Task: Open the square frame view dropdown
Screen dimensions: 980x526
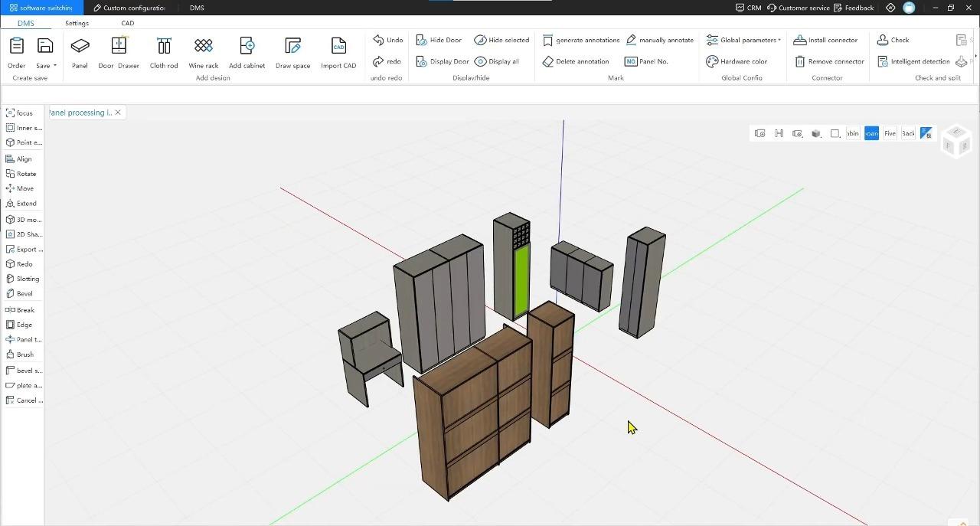Action: point(835,133)
